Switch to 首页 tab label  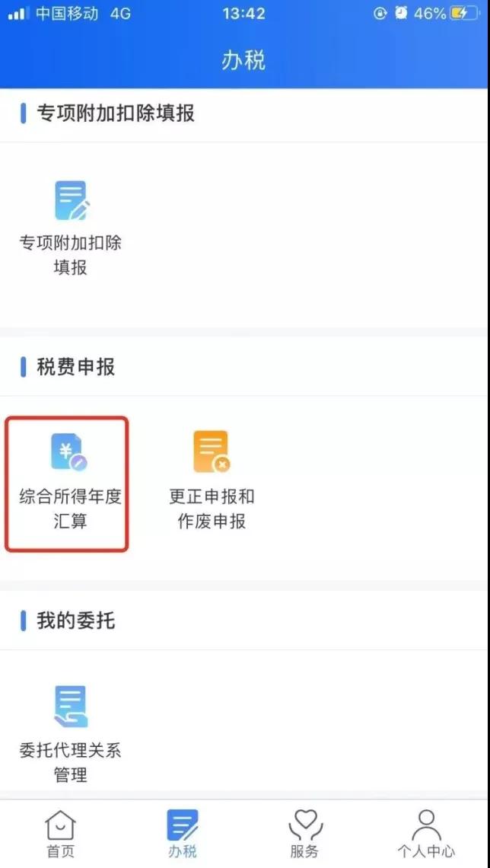(60, 850)
